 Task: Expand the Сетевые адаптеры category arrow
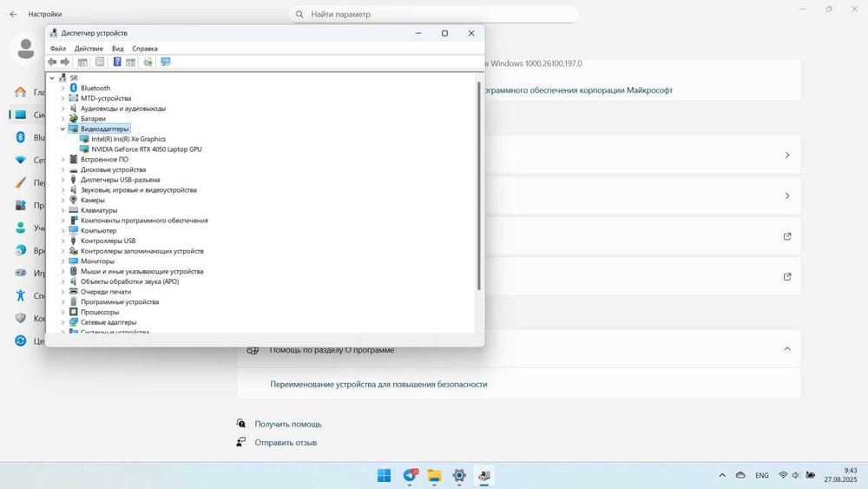tap(62, 322)
